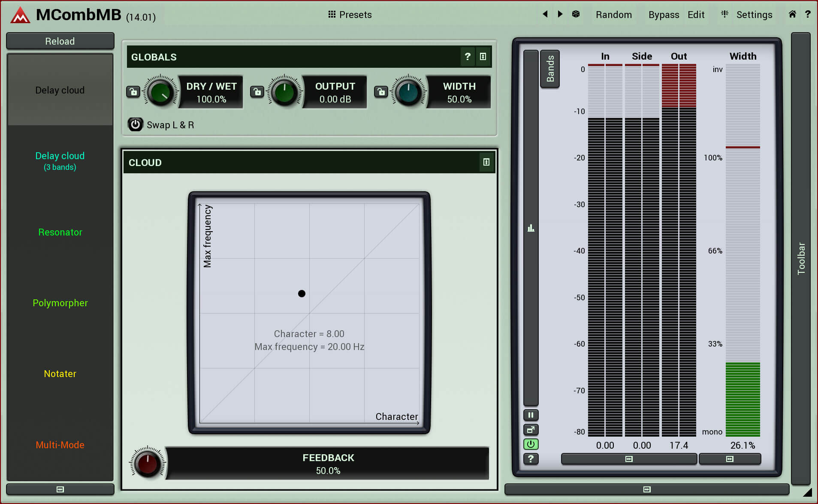Select Delay cloud (3 bands) device
Screen dimensions: 818x504
pos(60,161)
